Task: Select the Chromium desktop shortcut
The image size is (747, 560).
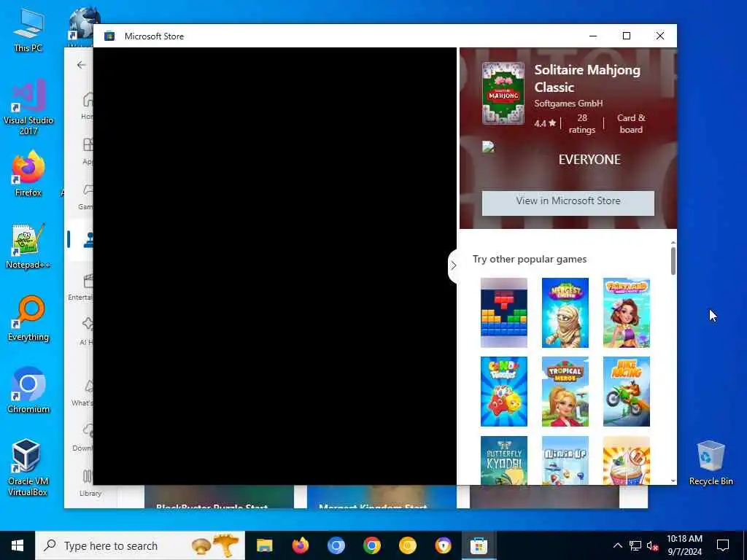Action: (x=28, y=391)
